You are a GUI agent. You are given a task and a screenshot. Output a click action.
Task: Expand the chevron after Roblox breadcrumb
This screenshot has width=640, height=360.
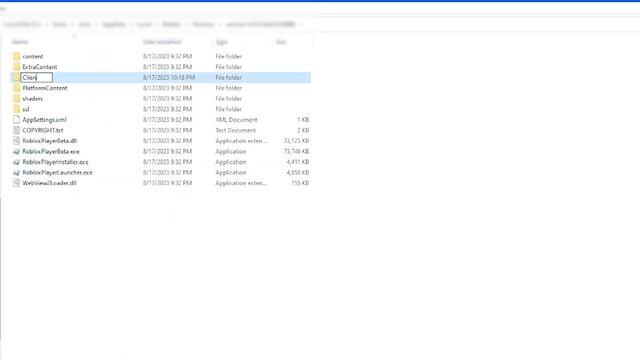(x=187, y=24)
